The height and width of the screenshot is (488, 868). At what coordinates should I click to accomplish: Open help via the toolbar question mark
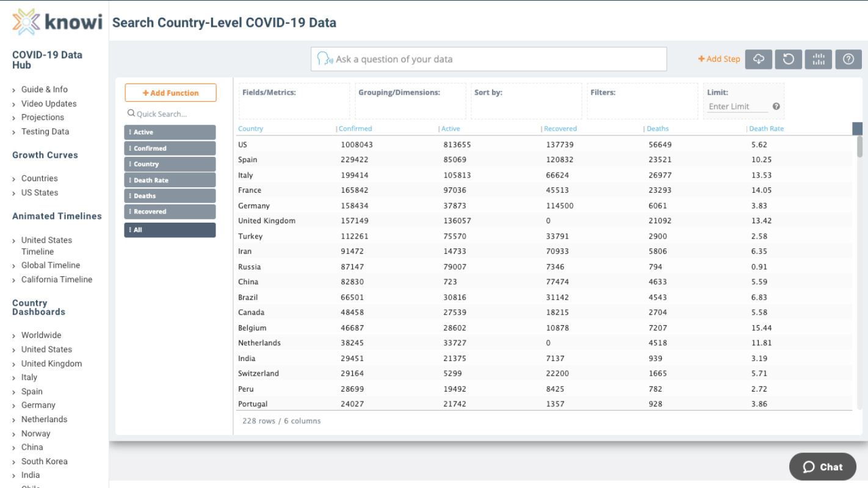point(848,59)
